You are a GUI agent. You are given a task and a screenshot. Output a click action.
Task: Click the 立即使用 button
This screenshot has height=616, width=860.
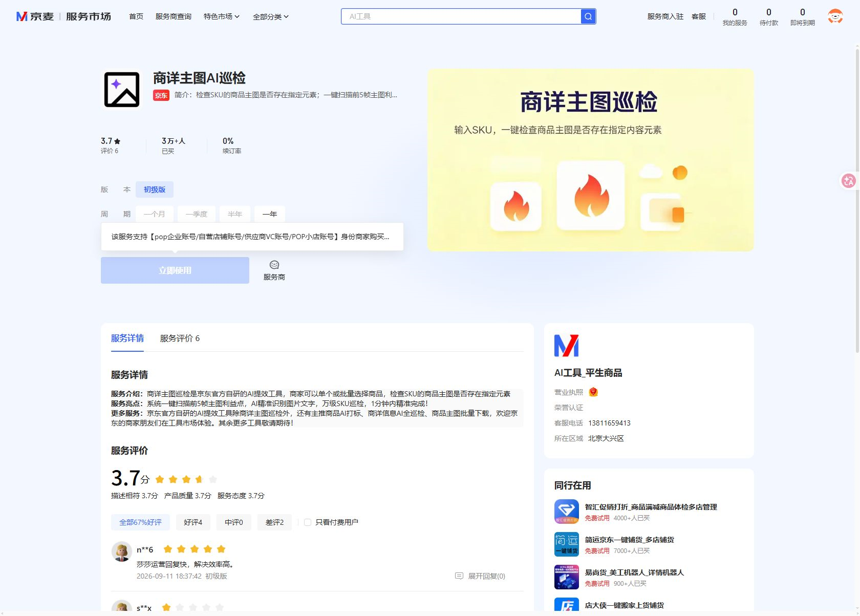pos(175,270)
